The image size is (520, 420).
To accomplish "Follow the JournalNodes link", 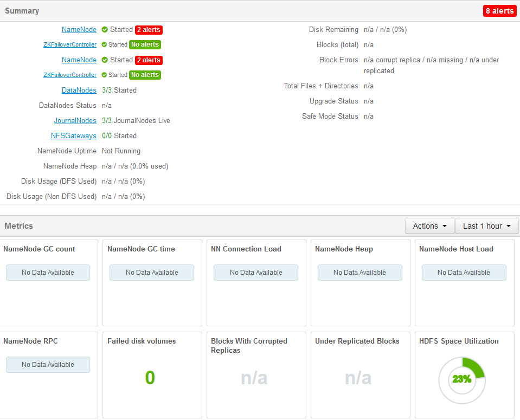I will click(75, 121).
